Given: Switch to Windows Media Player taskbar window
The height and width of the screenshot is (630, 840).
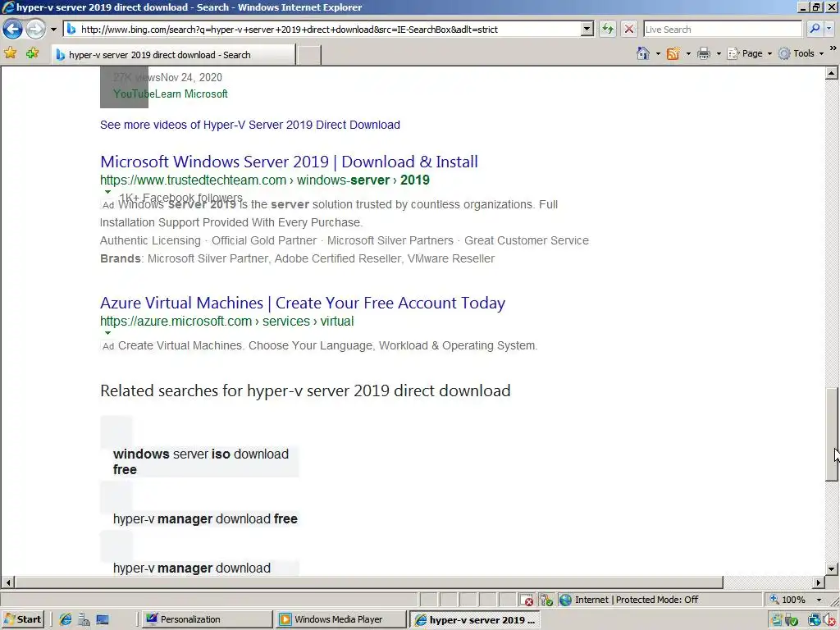Looking at the screenshot, I should click(340, 619).
